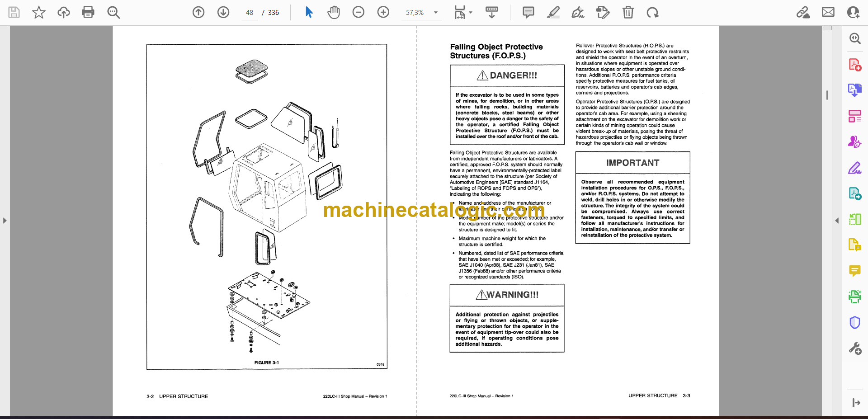Click the trash delete icon
Image resolution: width=868 pixels, height=419 pixels.
click(628, 12)
